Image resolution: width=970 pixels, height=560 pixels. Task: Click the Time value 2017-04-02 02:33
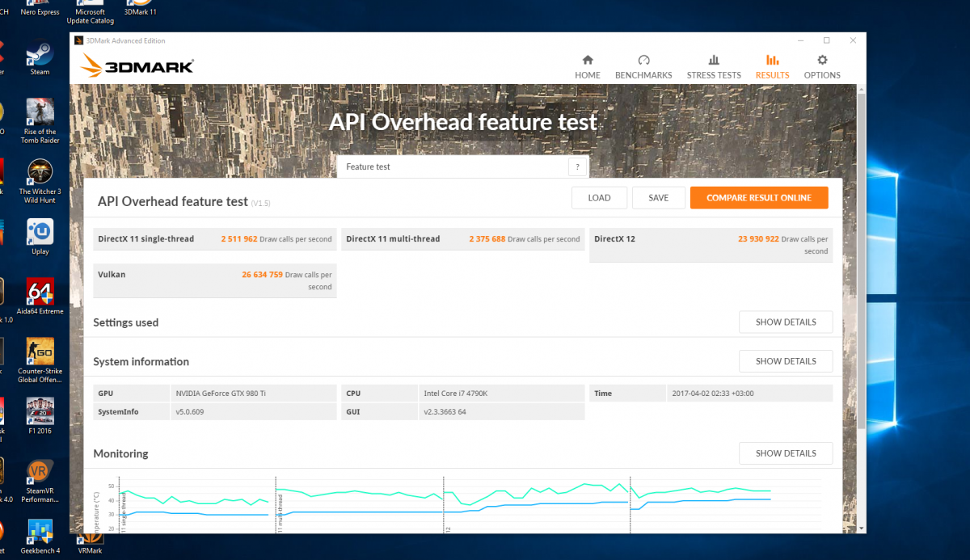coord(713,394)
